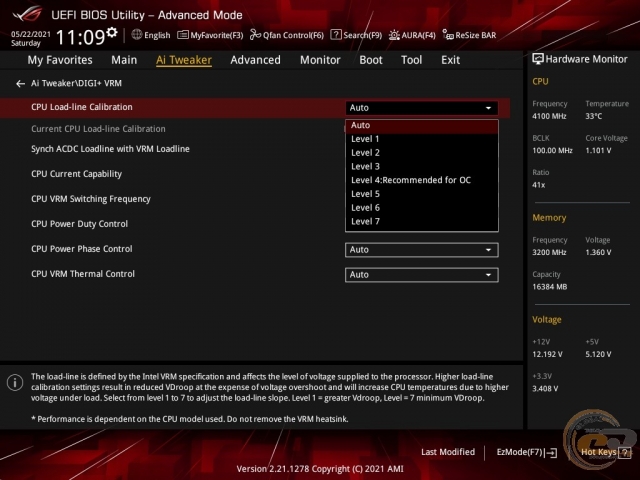The image size is (640, 480).
Task: Collapse CPU Load-line Calibration dropdown
Action: point(422,108)
